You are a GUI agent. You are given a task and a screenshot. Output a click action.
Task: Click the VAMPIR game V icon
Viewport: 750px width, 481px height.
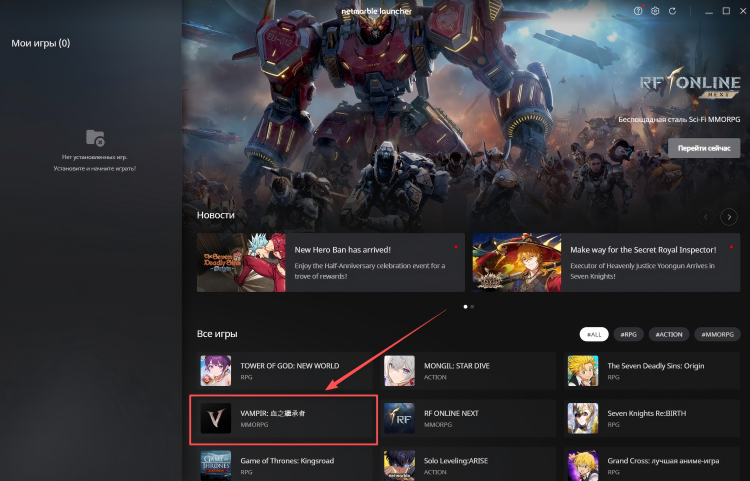(216, 418)
